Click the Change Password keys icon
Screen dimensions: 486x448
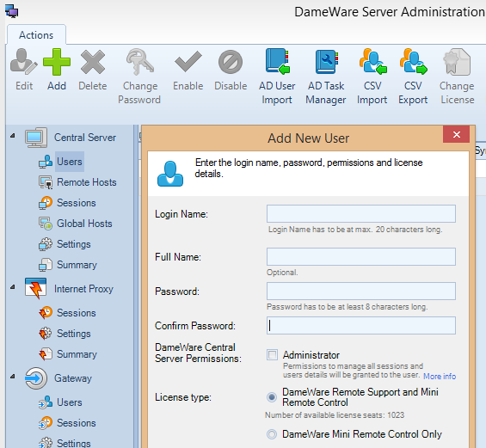(x=139, y=62)
